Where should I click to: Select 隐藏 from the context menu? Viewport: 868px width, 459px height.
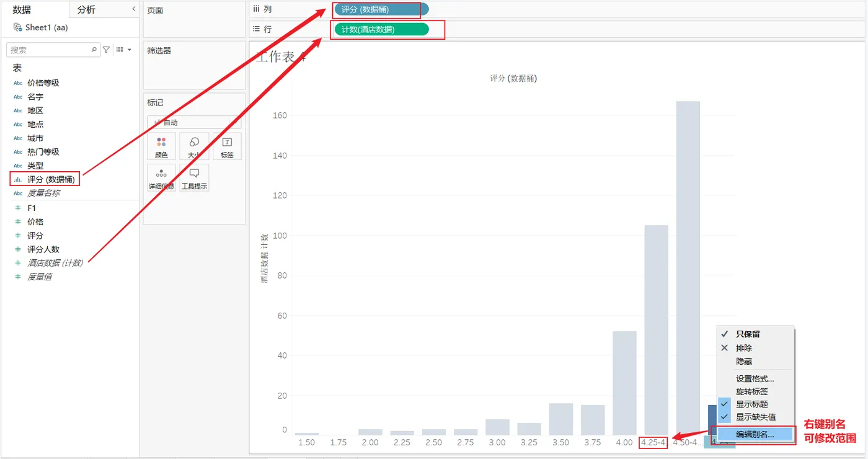tap(755, 361)
